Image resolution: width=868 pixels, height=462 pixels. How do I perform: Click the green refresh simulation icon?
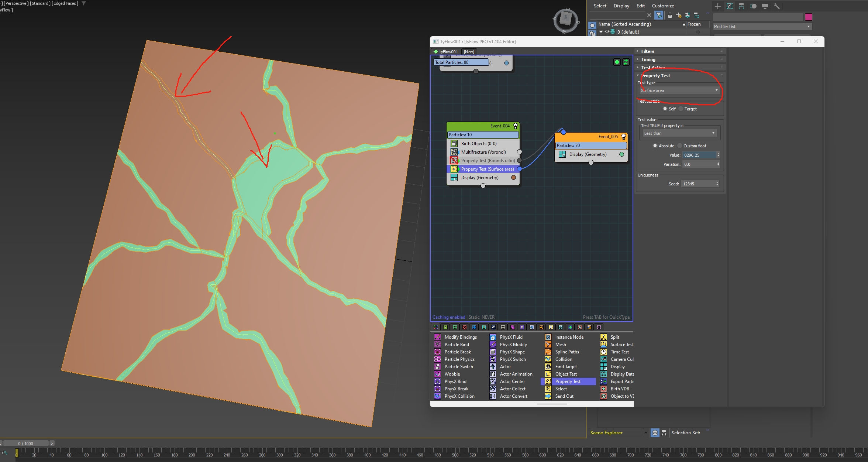point(626,62)
